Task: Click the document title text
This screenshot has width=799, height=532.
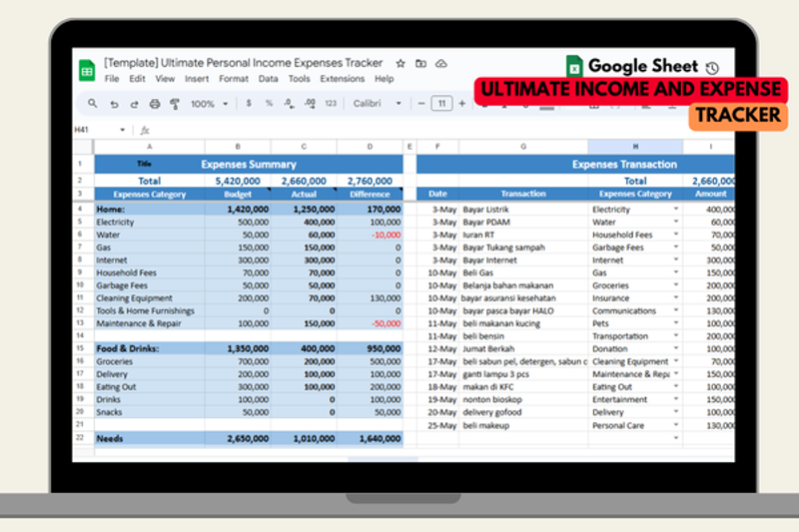Action: (243, 63)
